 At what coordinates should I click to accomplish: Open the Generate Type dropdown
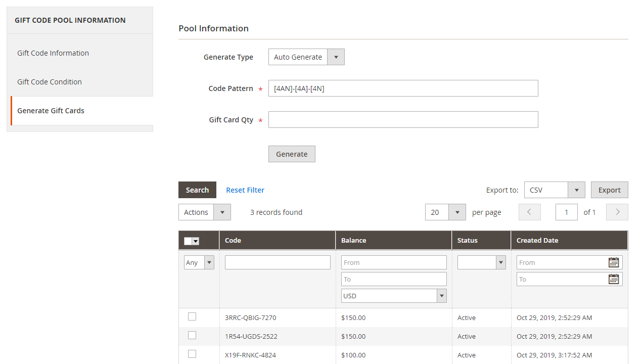[x=306, y=57]
